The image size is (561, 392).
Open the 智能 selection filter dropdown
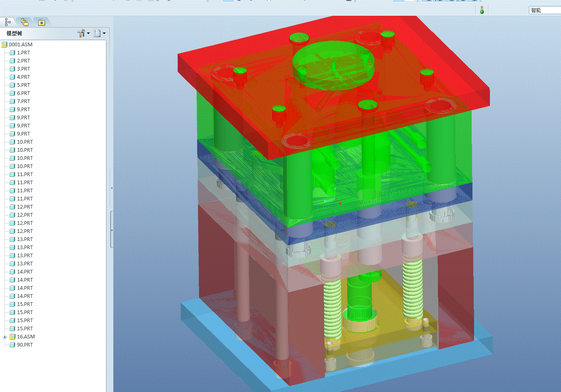point(545,10)
